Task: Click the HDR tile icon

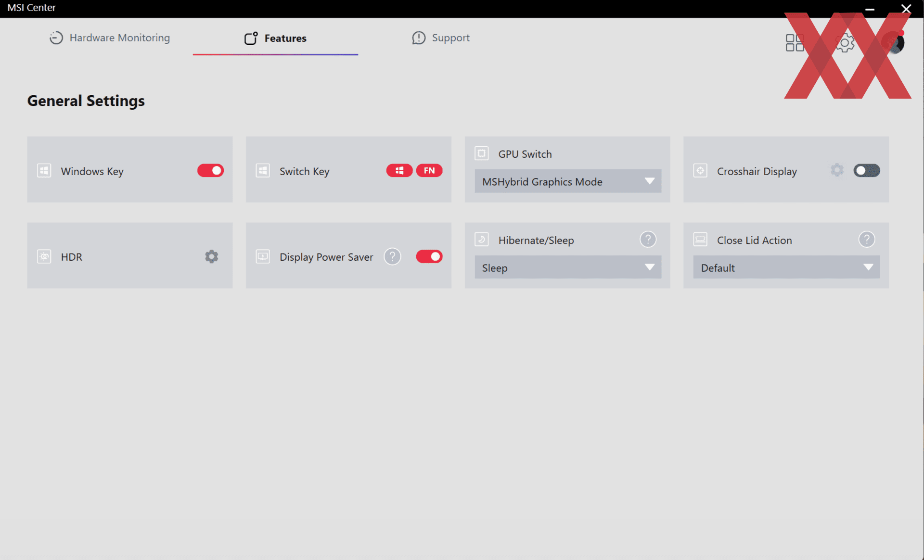Action: [44, 256]
